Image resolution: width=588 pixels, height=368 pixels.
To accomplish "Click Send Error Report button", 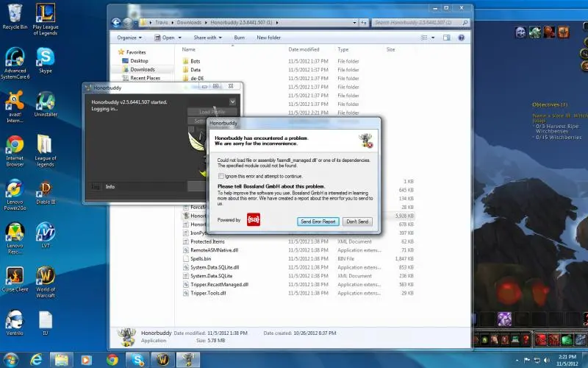I will pos(318,222).
